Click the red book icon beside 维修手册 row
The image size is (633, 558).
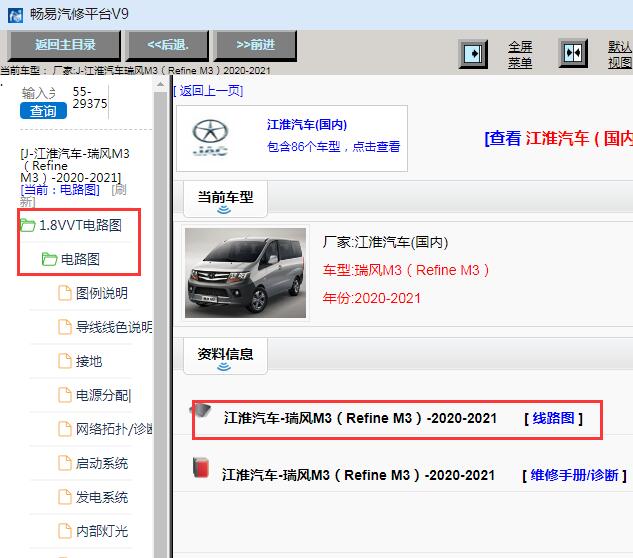[x=201, y=468]
